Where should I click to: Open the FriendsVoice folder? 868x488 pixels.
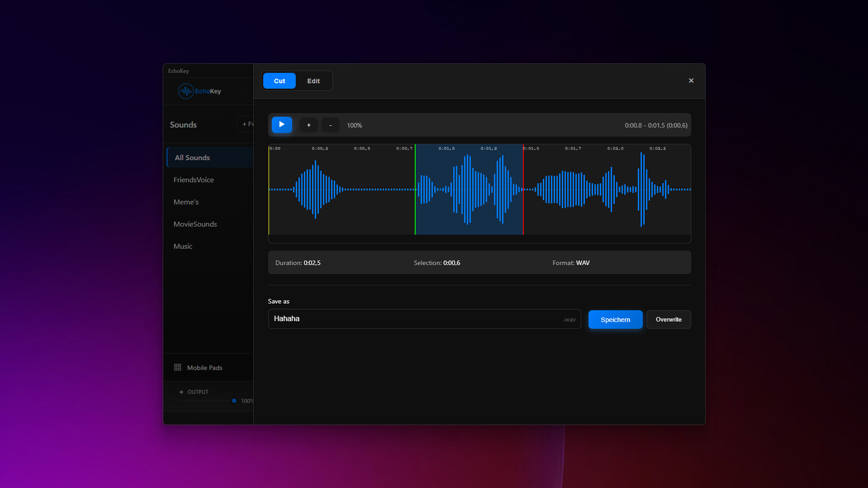[193, 180]
